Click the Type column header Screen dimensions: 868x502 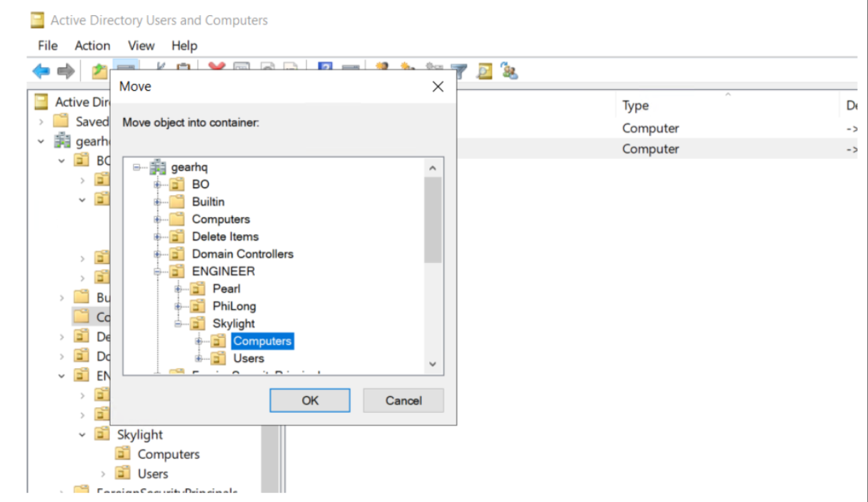point(635,106)
